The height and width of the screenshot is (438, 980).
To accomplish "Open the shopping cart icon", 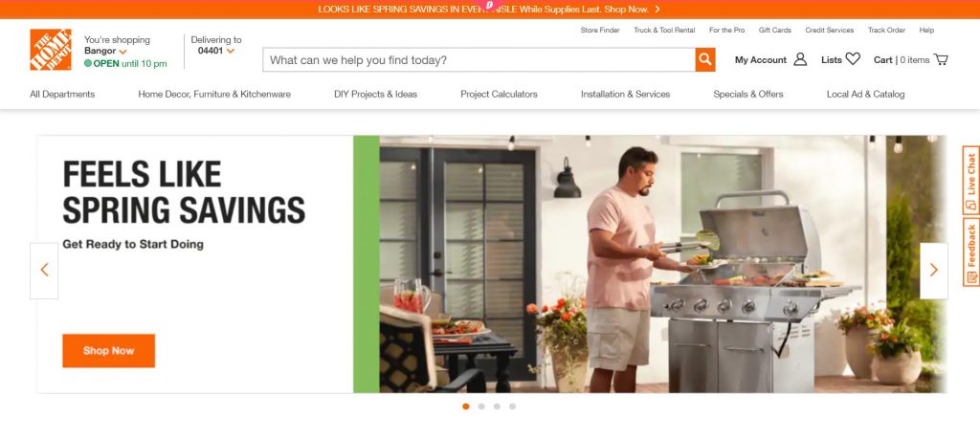I will [x=941, y=60].
